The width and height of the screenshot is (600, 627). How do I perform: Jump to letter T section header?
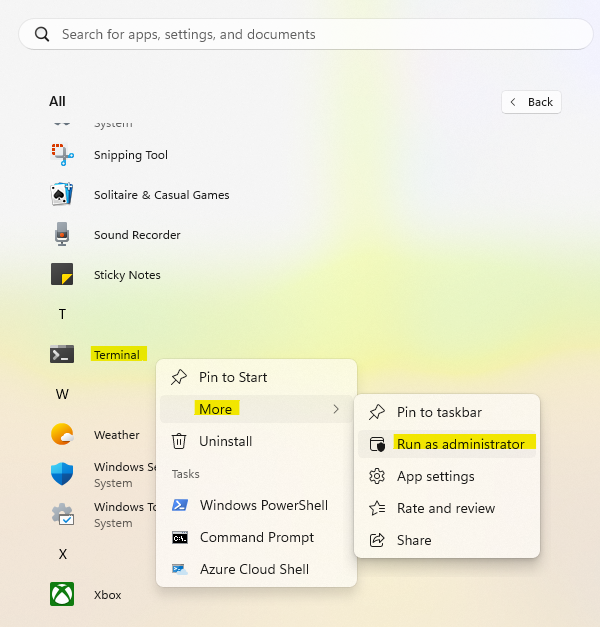(62, 314)
